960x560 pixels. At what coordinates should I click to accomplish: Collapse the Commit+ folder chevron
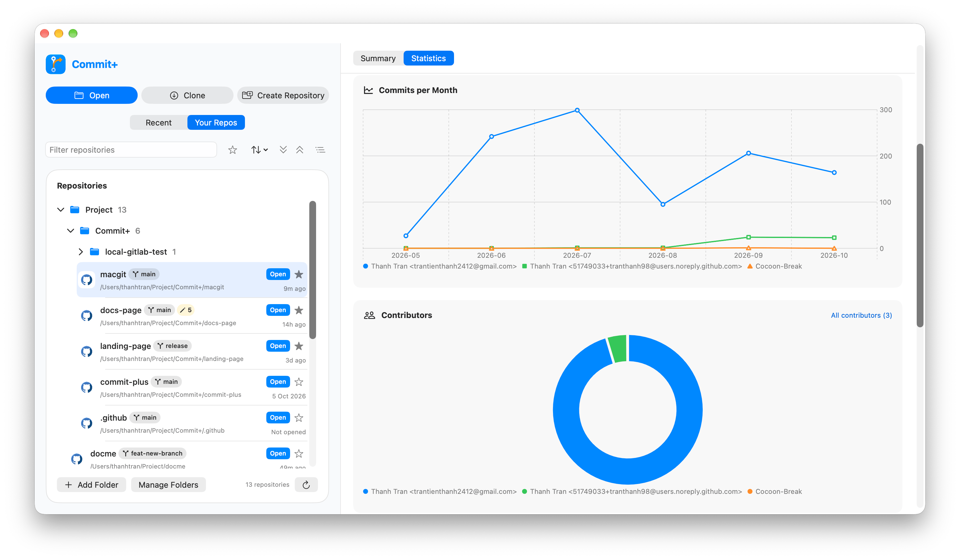pyautogui.click(x=71, y=231)
